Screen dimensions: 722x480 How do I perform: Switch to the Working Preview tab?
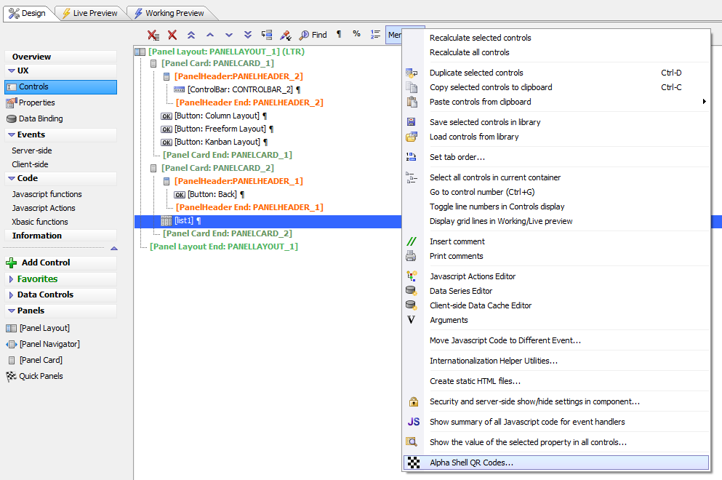pyautogui.click(x=169, y=13)
